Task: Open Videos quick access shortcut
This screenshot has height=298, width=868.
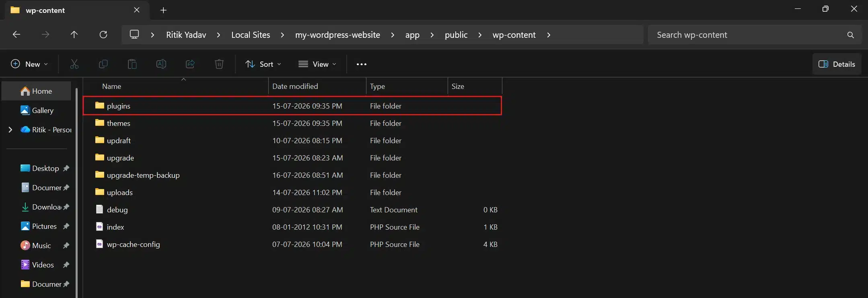Action: (x=37, y=265)
